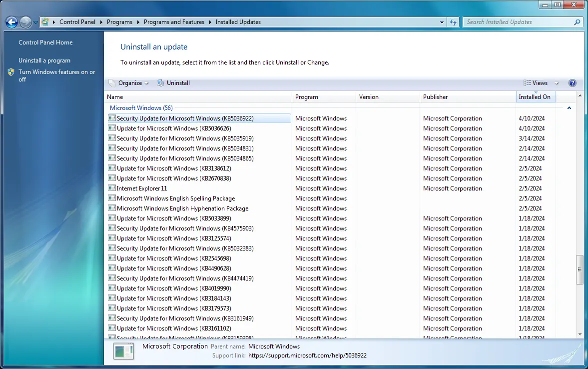Select Security Update KB4575903 icon

(x=112, y=228)
